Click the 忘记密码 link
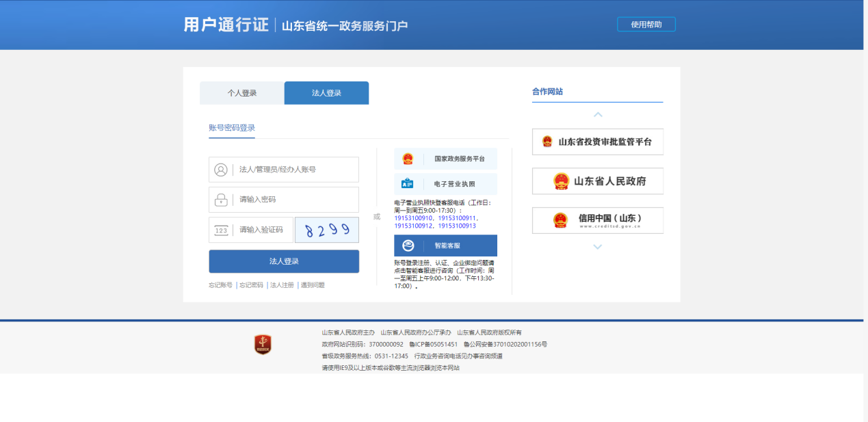 click(251, 285)
